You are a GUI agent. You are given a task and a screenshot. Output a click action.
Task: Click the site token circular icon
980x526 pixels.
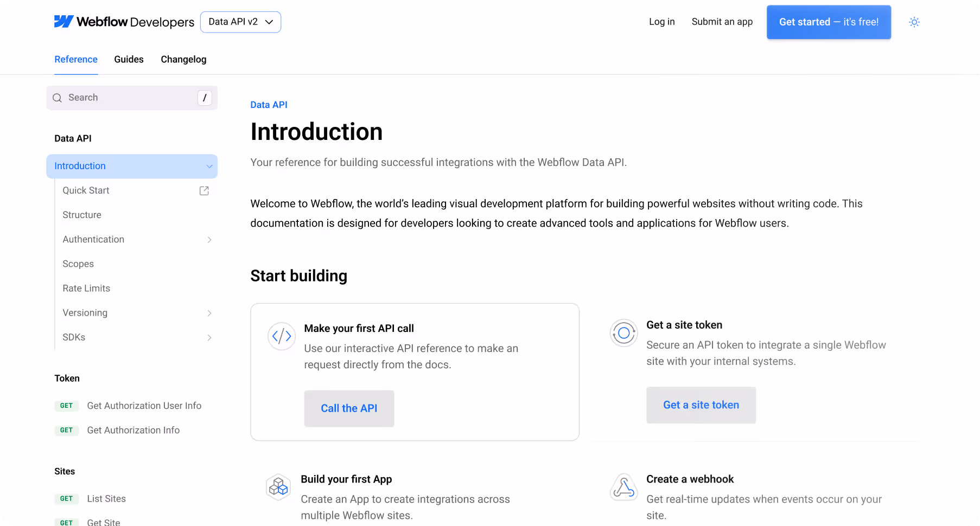(623, 333)
